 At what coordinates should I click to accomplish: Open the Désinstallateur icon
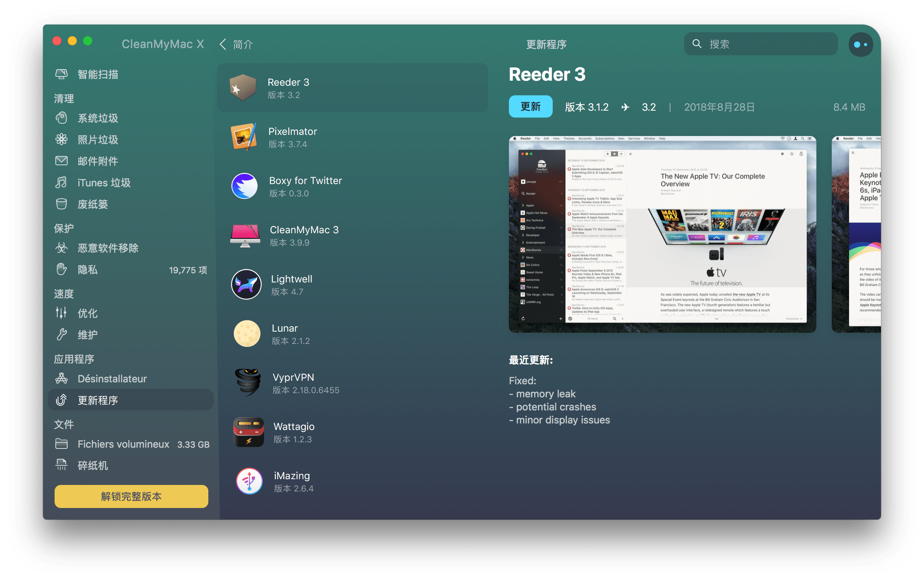pos(61,378)
